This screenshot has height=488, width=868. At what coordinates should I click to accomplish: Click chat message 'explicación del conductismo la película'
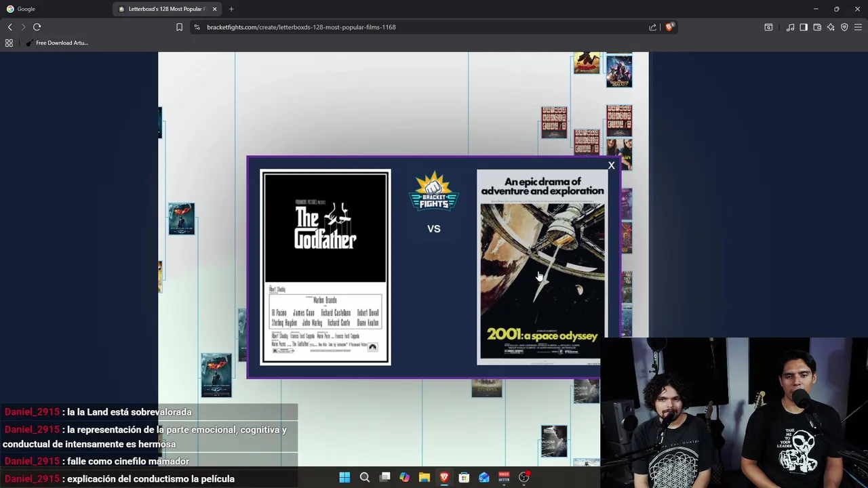151,479
